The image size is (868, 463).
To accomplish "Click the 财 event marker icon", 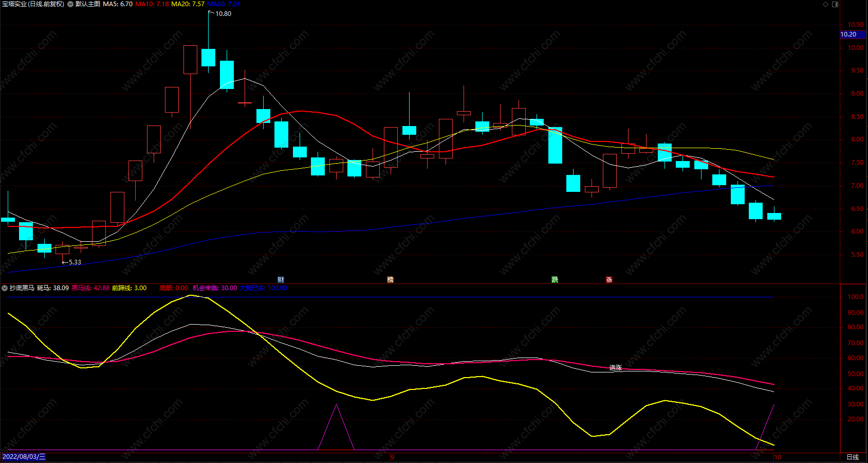I will coord(281,279).
